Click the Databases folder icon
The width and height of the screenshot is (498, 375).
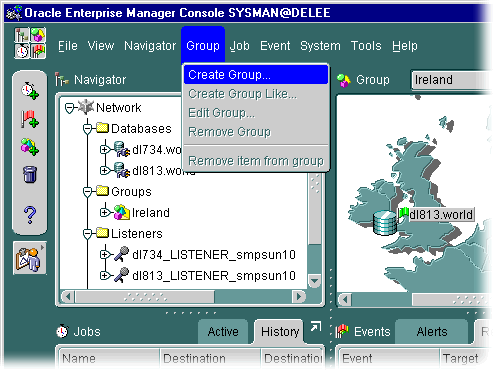[102, 128]
